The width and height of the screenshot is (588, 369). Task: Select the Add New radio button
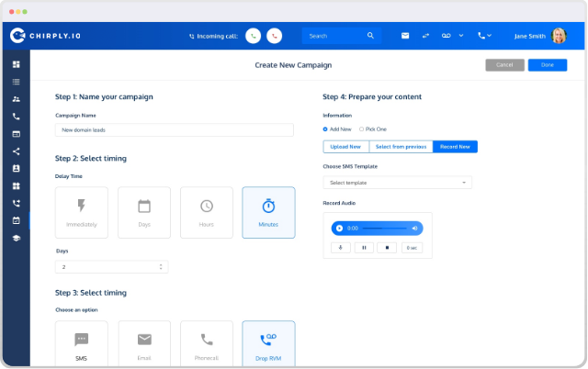click(x=325, y=129)
